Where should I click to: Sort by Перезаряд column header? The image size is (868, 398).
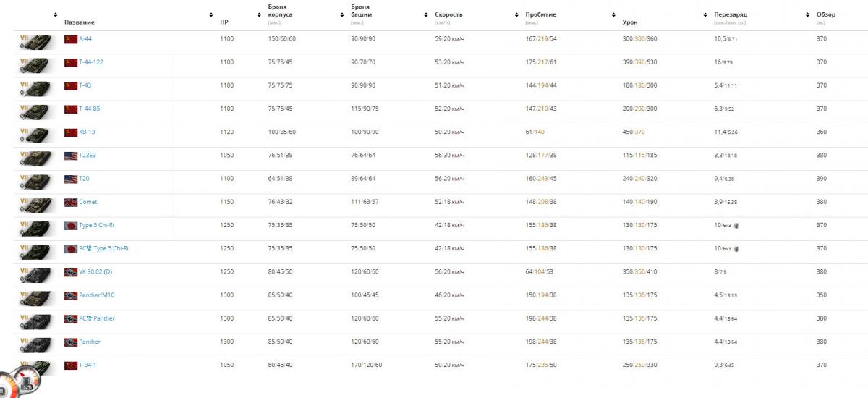[x=730, y=14]
